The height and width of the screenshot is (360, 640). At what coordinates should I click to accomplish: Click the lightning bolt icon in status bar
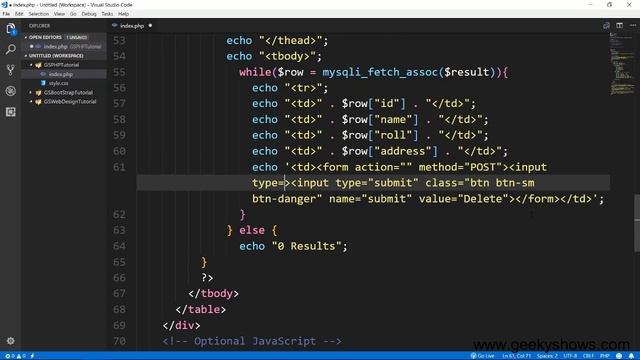pos(32,356)
